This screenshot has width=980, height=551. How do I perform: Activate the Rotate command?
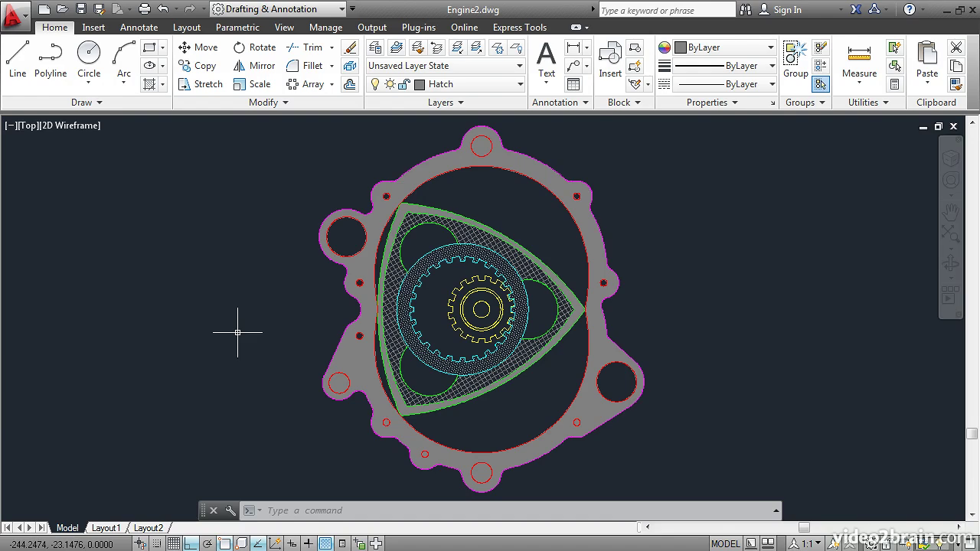coord(254,47)
